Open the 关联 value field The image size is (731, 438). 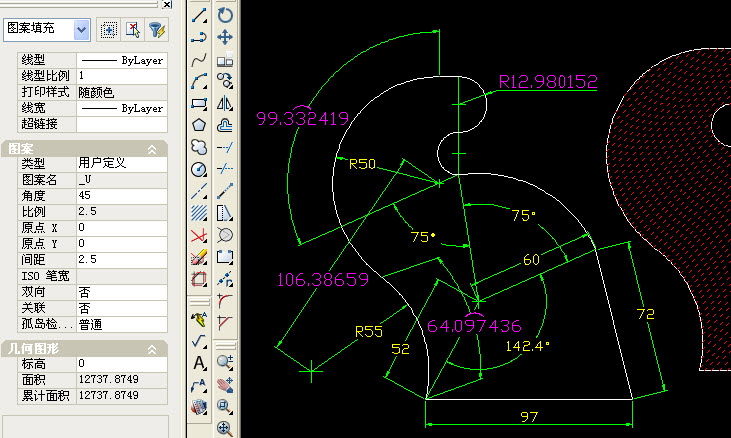122,308
